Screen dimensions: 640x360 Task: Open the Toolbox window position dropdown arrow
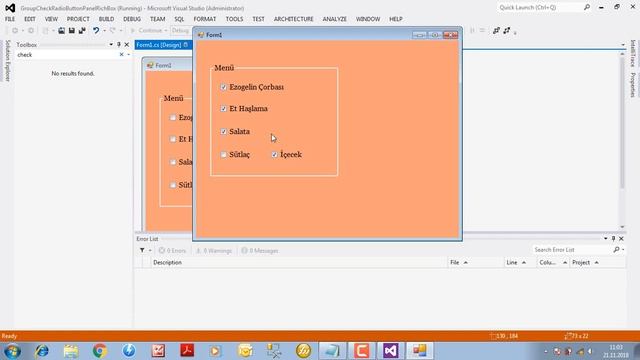(x=111, y=44)
